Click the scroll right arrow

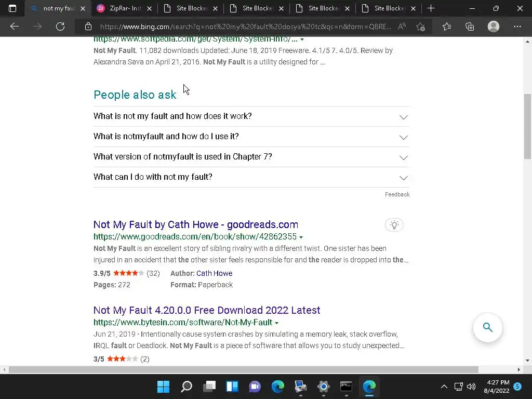coord(519,369)
